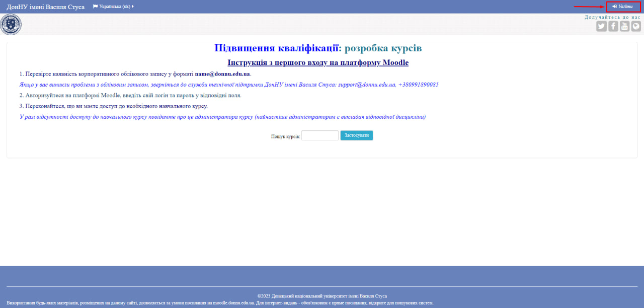The image size is (644, 308).
Task: Expand the Українська (uk) language menu
Action: 115,7
